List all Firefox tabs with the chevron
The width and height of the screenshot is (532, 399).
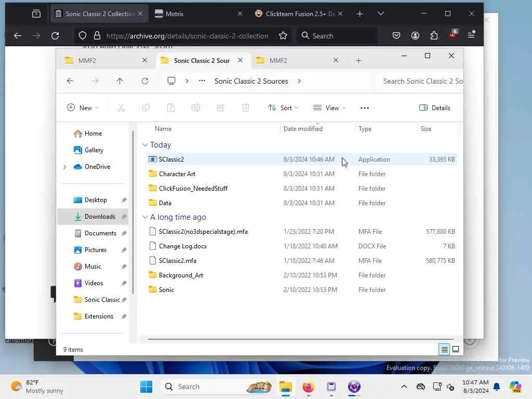tap(381, 14)
